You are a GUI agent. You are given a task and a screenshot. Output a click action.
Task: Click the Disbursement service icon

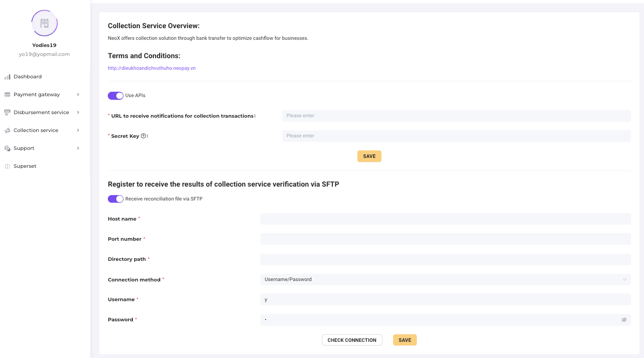pos(7,113)
